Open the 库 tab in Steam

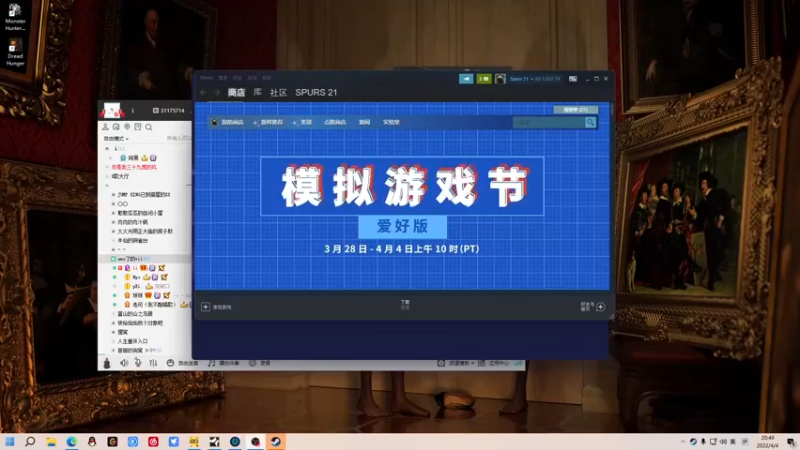click(258, 92)
